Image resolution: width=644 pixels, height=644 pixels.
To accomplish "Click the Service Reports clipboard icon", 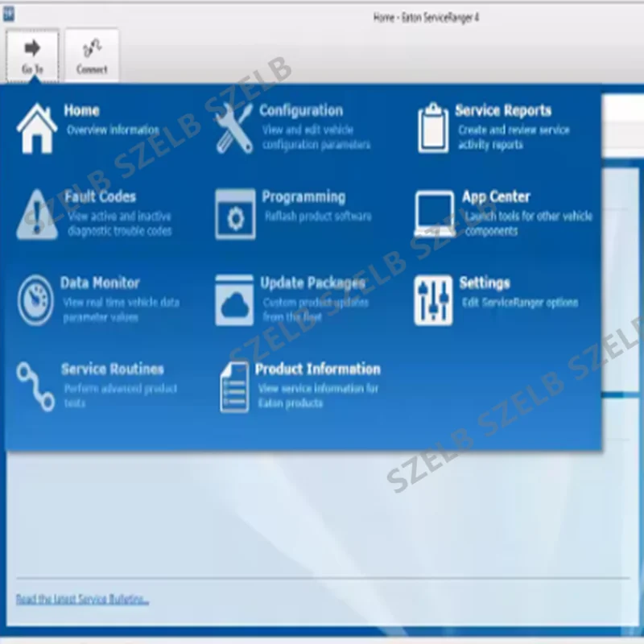I will click(433, 128).
